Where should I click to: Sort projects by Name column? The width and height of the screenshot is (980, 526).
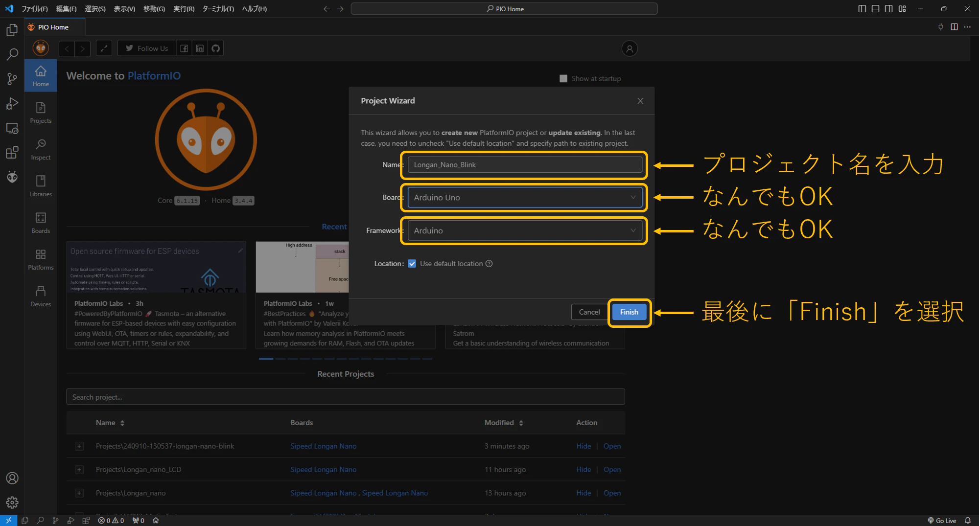(x=110, y=423)
